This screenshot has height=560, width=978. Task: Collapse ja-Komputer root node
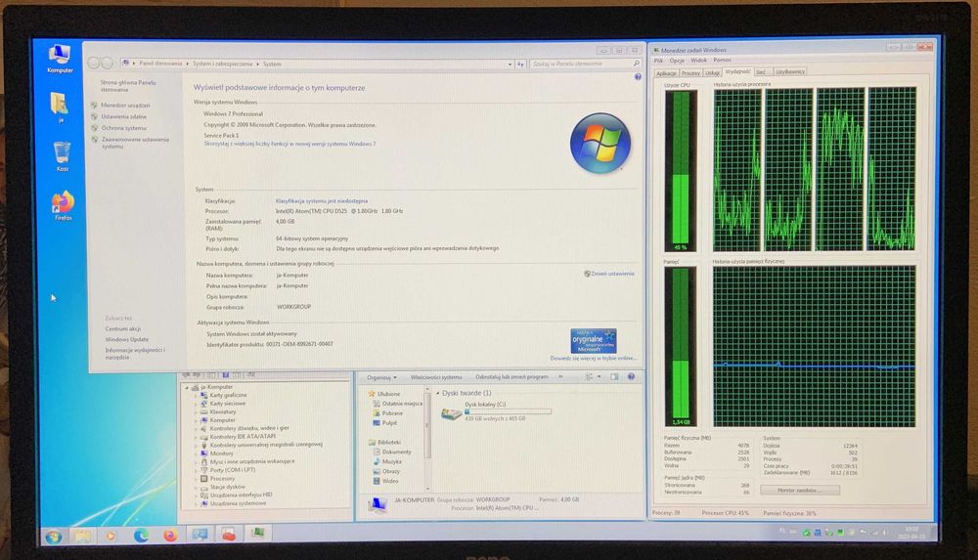point(187,387)
